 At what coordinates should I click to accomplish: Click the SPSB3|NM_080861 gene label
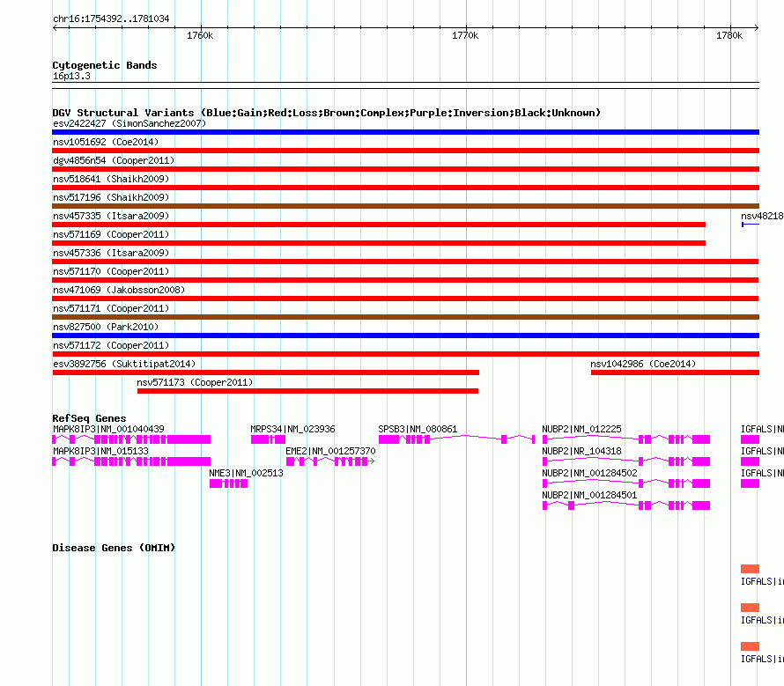click(418, 429)
